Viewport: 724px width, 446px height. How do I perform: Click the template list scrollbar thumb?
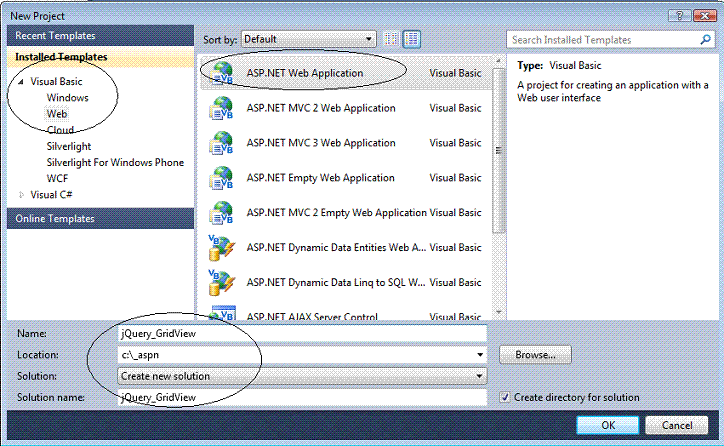pyautogui.click(x=498, y=151)
